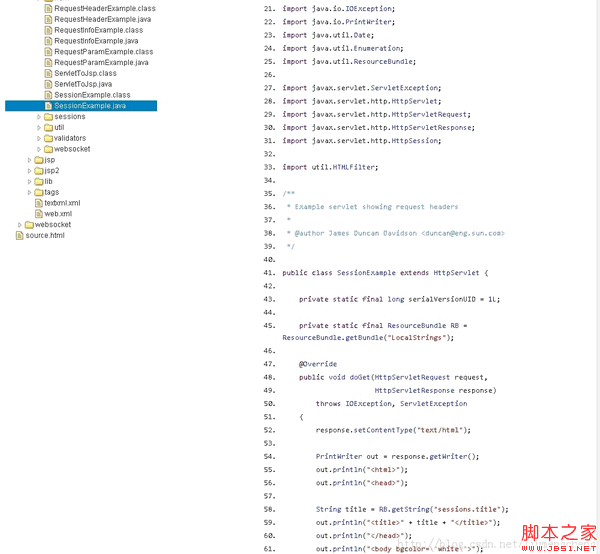
Task: Select the highlighted SessionExample.java file
Action: [90, 106]
